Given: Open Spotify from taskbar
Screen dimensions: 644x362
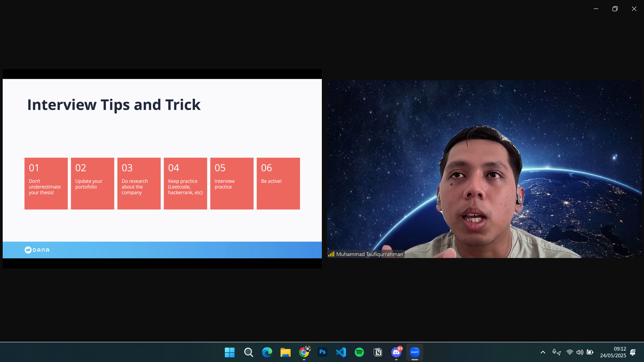Looking at the screenshot, I should [x=359, y=352].
